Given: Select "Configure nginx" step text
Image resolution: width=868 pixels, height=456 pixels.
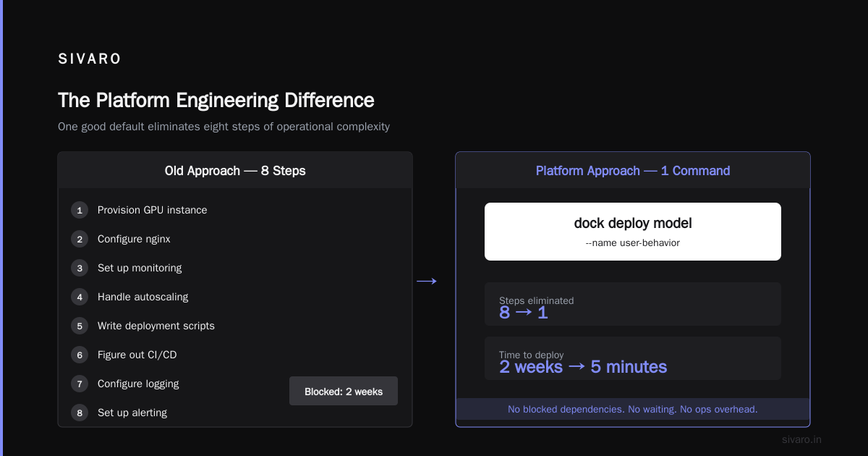Looking at the screenshot, I should coord(135,239).
